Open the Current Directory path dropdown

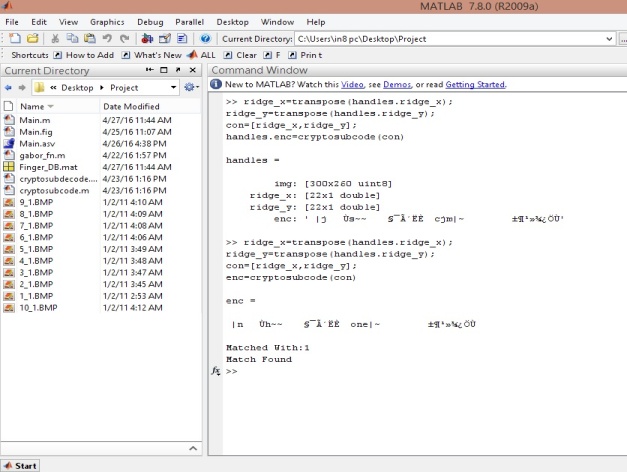[x=609, y=39]
